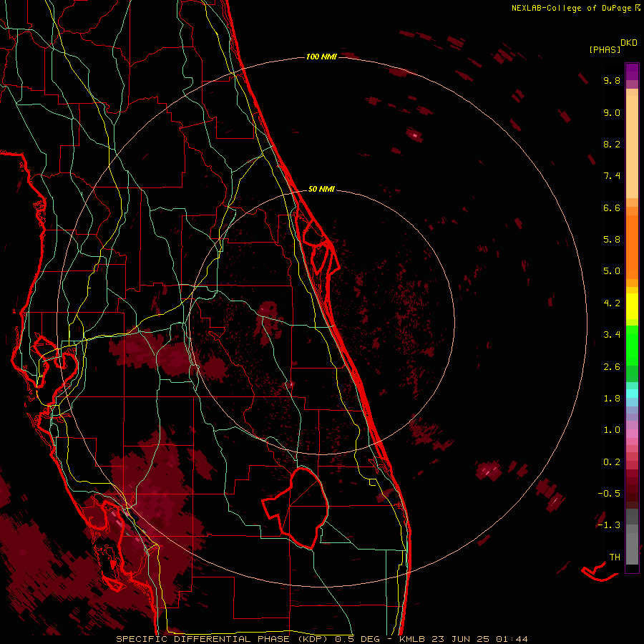Click the orange segment of color bar

coord(632,246)
